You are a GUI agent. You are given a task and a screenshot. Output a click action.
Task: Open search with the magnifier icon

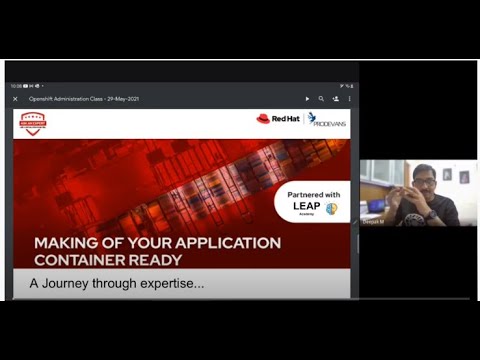point(321,99)
